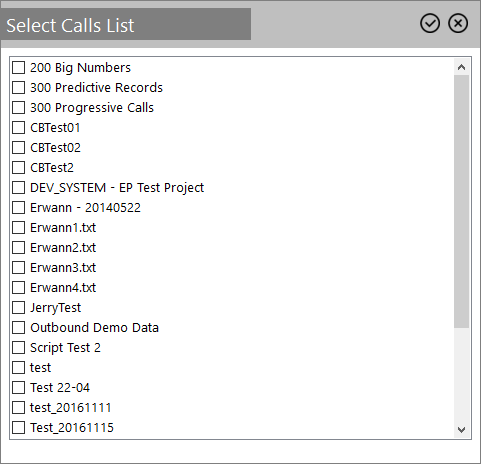Click the scrollbar down arrow

click(461, 430)
